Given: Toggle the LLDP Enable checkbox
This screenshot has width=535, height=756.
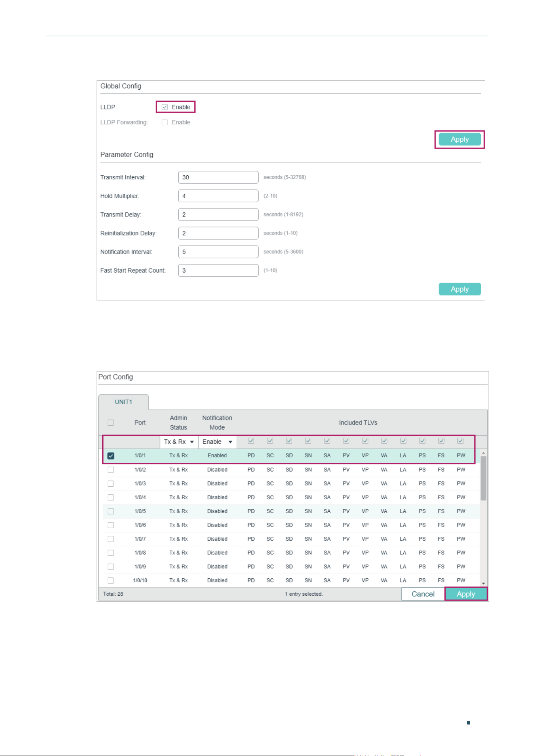Looking at the screenshot, I should coord(164,107).
